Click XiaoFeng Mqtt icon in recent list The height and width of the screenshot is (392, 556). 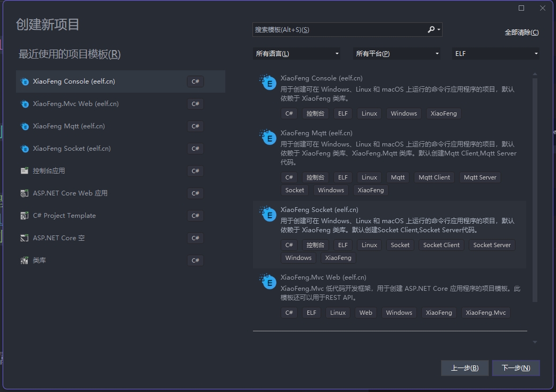24,126
